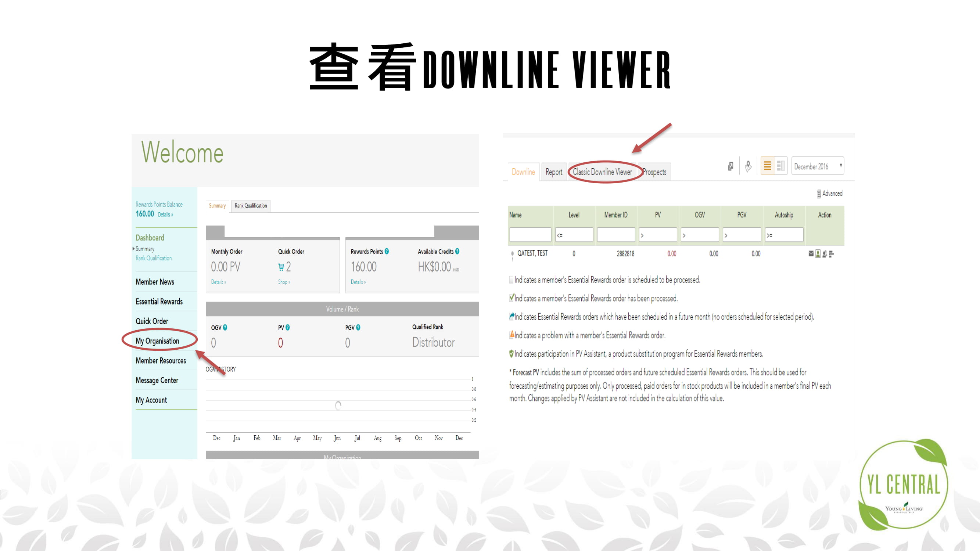The image size is (980, 551).
Task: Click the Quick Order cart icon
Action: pyautogui.click(x=281, y=267)
